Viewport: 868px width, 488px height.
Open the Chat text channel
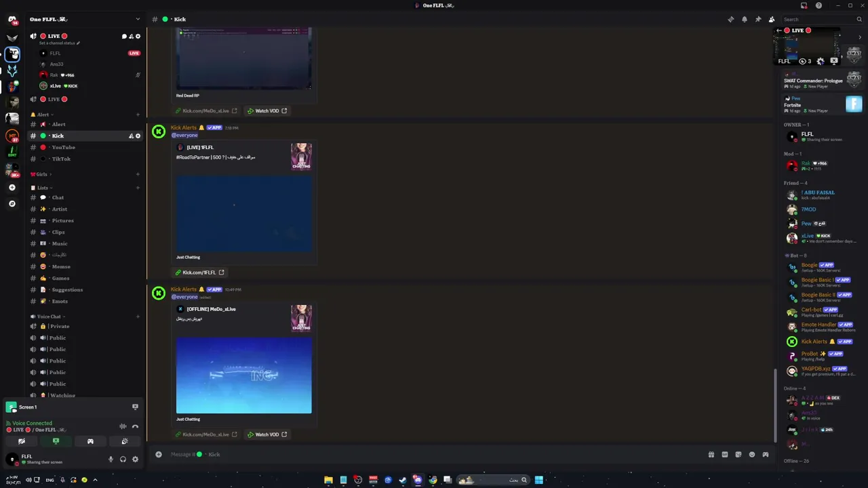pos(85,197)
